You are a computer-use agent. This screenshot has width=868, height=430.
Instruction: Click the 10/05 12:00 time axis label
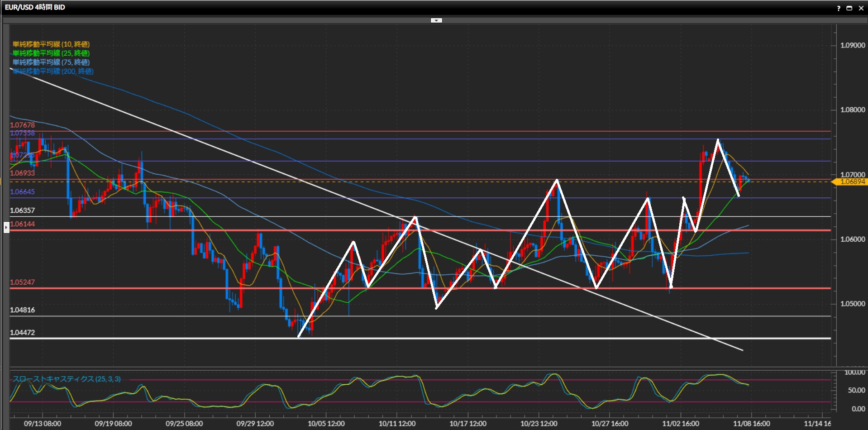[x=326, y=424]
